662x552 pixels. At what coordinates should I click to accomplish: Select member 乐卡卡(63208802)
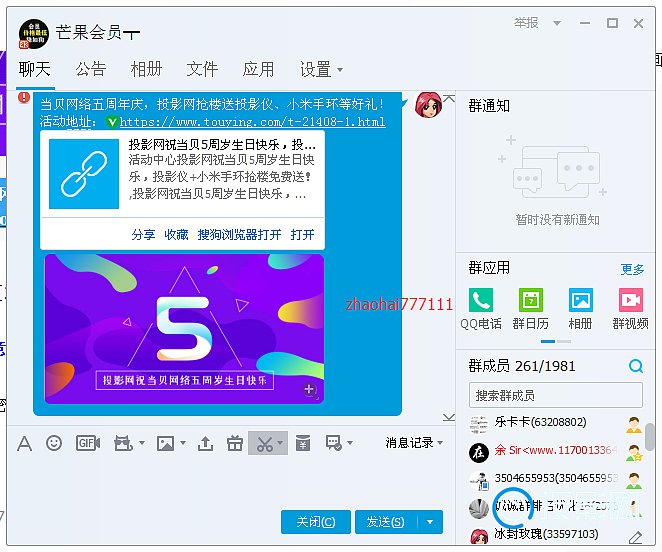(x=556, y=424)
